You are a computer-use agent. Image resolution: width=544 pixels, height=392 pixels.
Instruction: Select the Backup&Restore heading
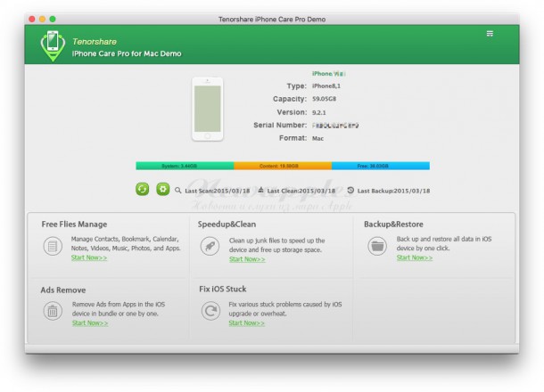coord(393,225)
